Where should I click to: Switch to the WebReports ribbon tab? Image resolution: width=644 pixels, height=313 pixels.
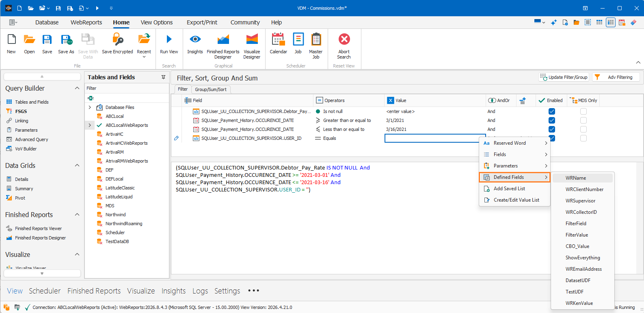pyautogui.click(x=86, y=22)
